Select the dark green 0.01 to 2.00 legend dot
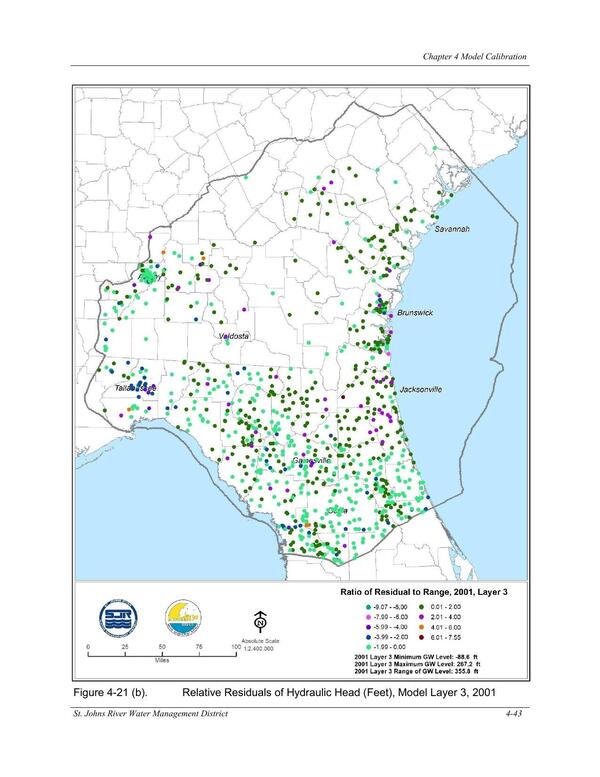Viewport: 600px width, 777px height. [x=422, y=607]
